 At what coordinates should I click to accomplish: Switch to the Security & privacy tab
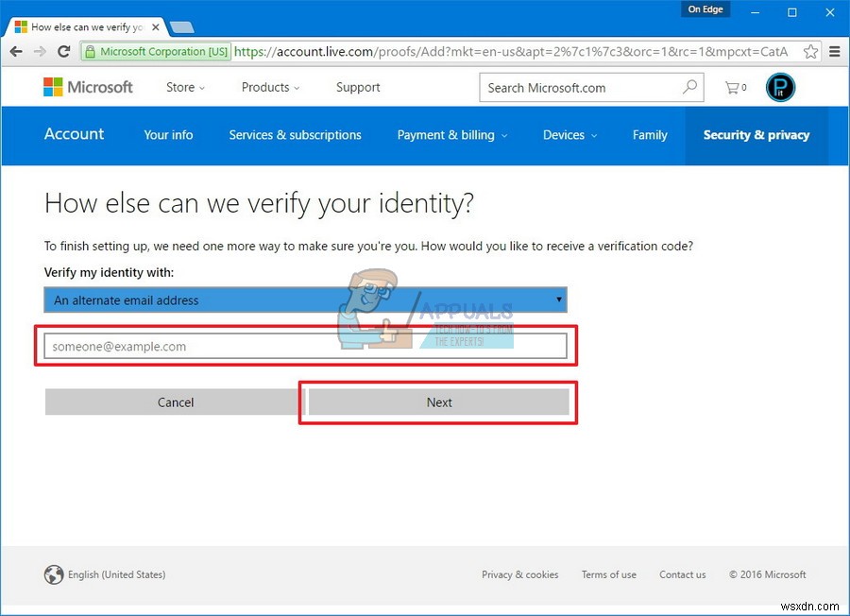pyautogui.click(x=756, y=135)
